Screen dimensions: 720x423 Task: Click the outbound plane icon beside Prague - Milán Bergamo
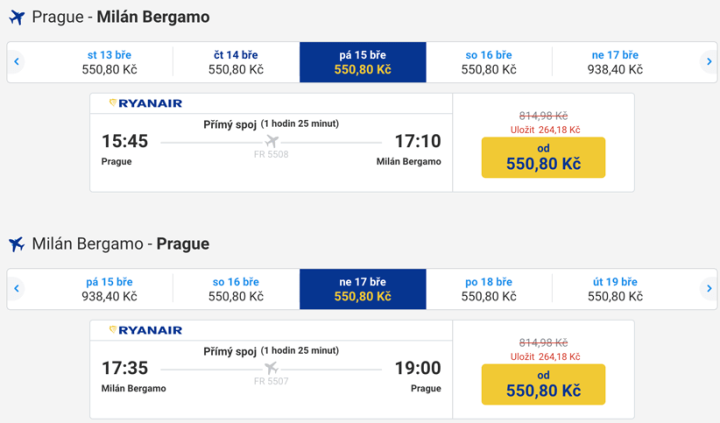16,17
